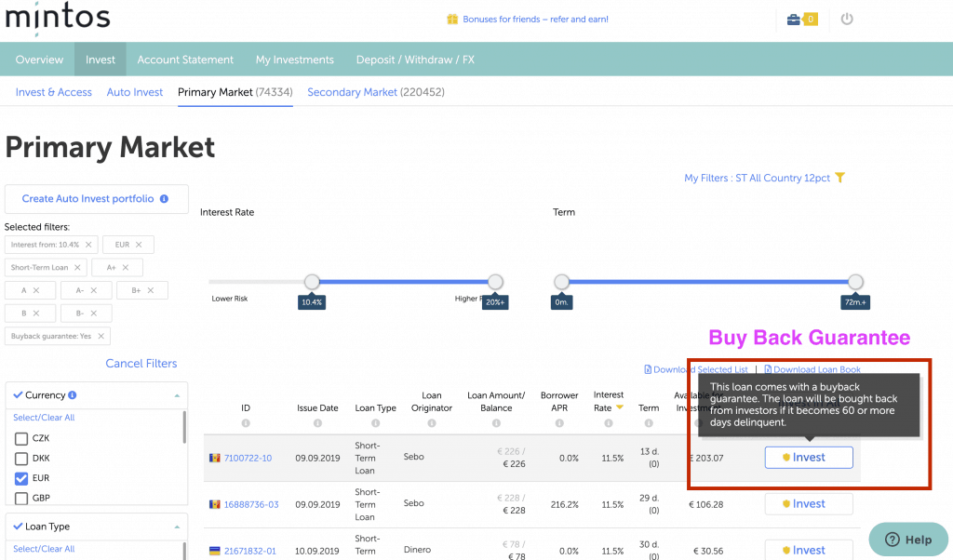Click the filter funnel icon next to My Filters
This screenshot has height=560, width=953.
[839, 177]
